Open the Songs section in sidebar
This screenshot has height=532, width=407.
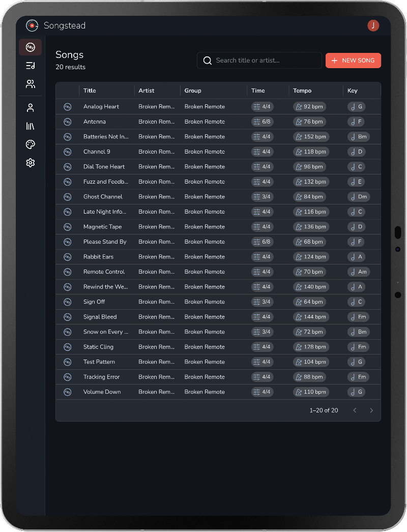[30, 47]
